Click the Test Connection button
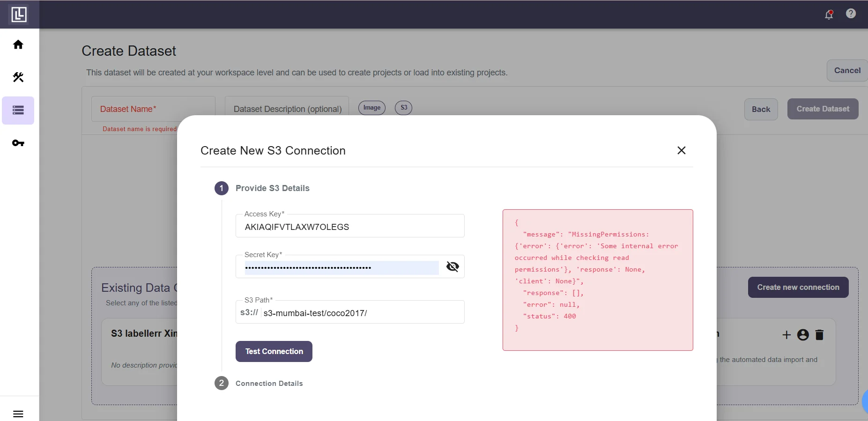 coord(274,351)
